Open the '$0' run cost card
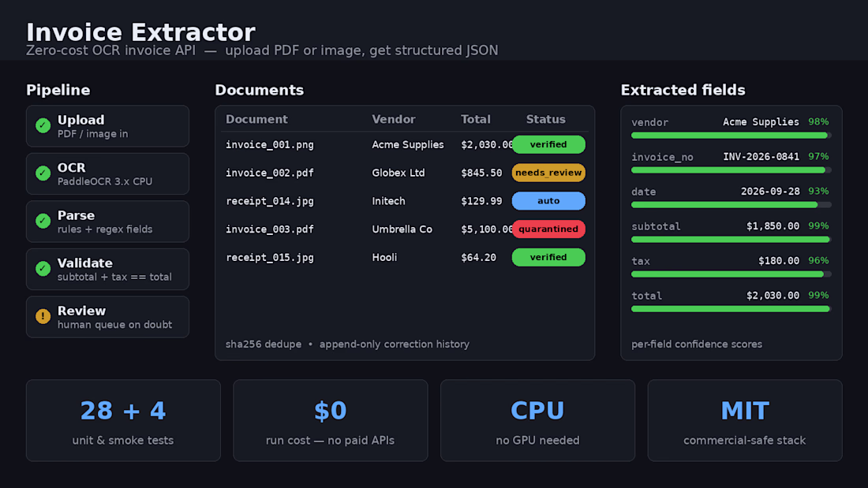868x488 pixels. click(x=331, y=420)
